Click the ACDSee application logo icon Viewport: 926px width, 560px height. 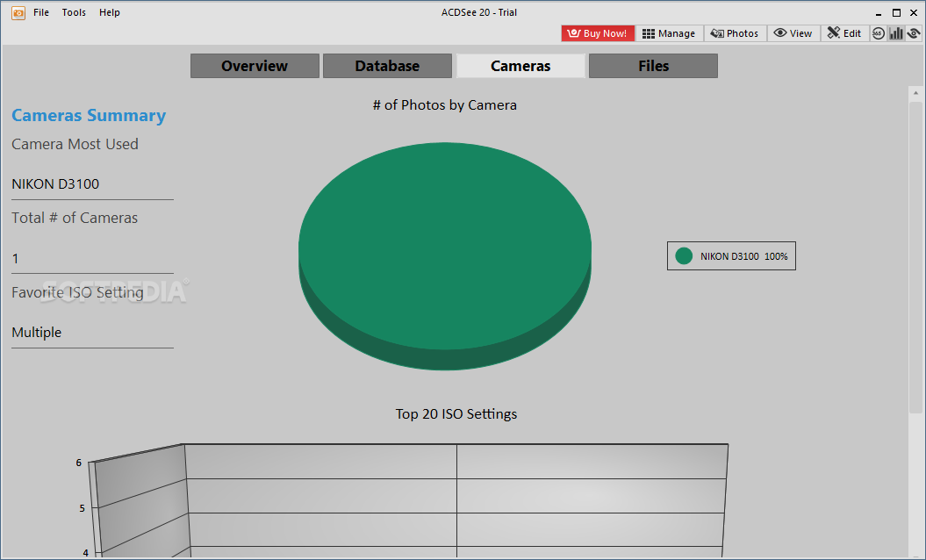click(18, 12)
